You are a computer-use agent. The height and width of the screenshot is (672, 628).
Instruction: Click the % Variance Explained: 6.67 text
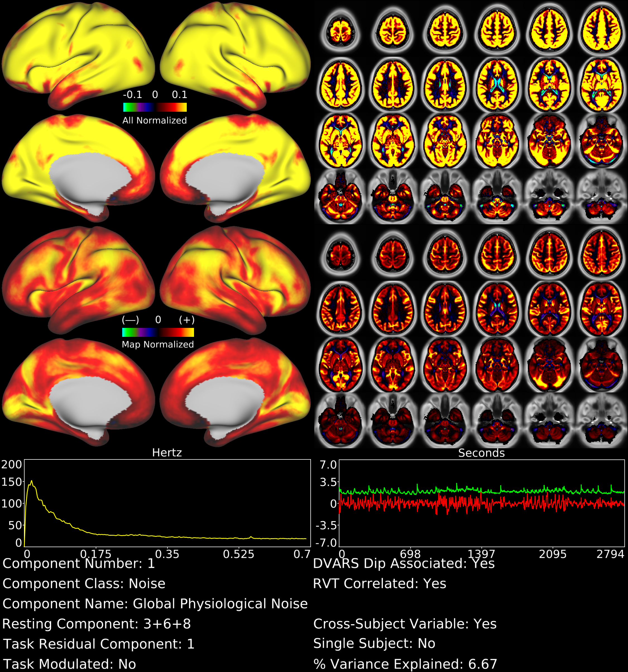[x=405, y=664]
